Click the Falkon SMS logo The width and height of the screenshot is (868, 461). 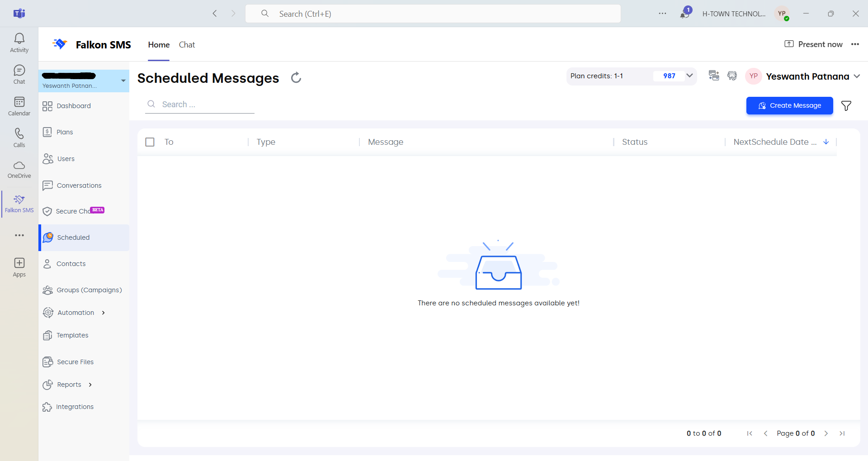point(60,44)
